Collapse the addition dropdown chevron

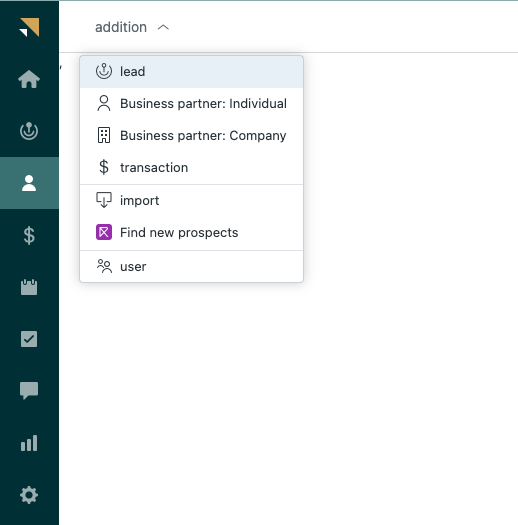pos(163,27)
